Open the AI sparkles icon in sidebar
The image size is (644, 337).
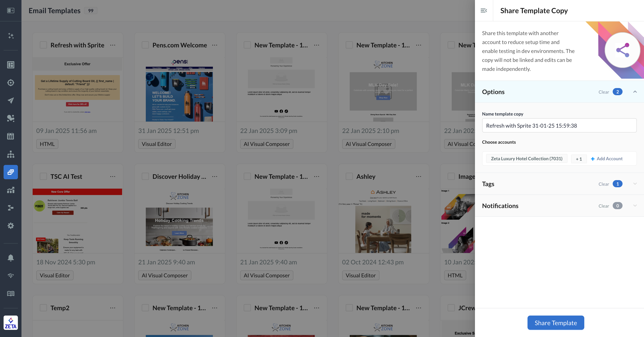coord(11,36)
